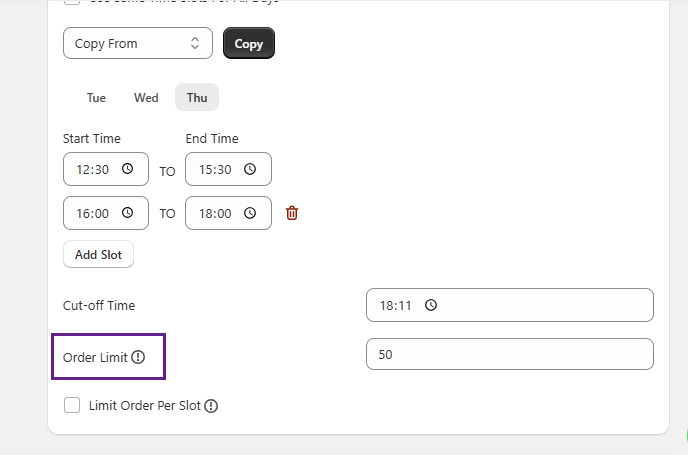
Task: Click clock icon in Cut-off Time field
Action: pos(430,306)
